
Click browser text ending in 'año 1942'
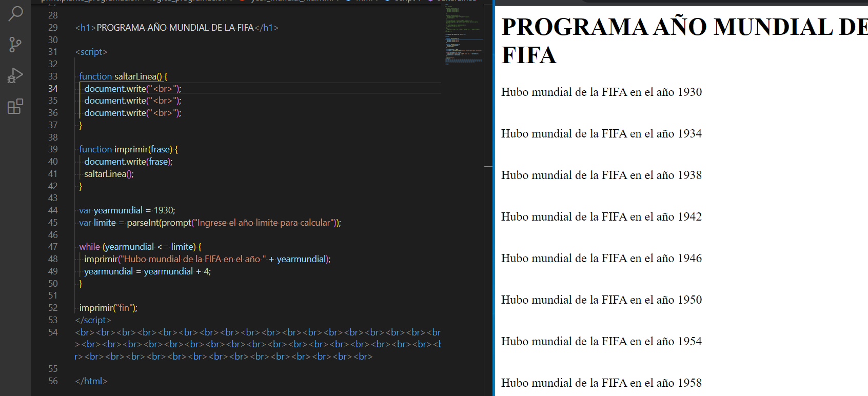(602, 217)
